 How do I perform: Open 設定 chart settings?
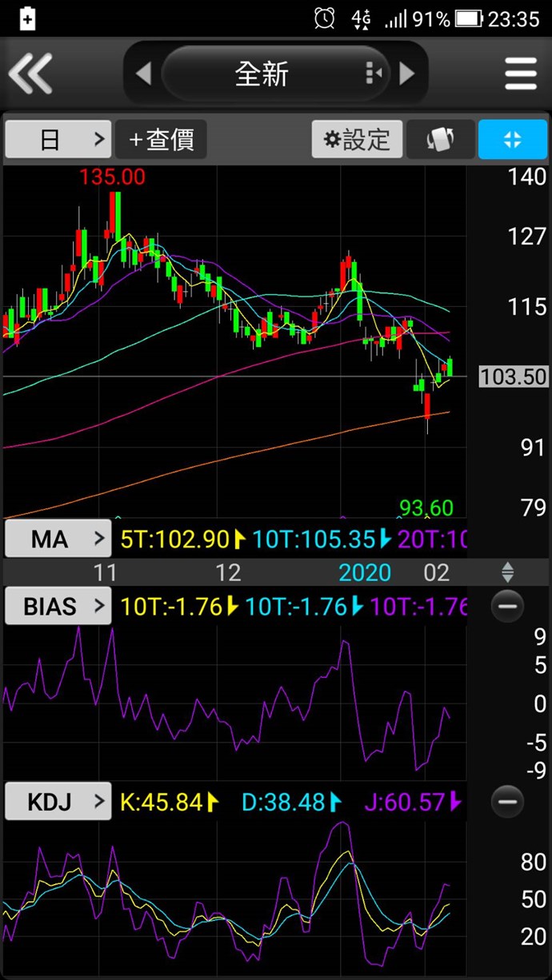pos(356,140)
